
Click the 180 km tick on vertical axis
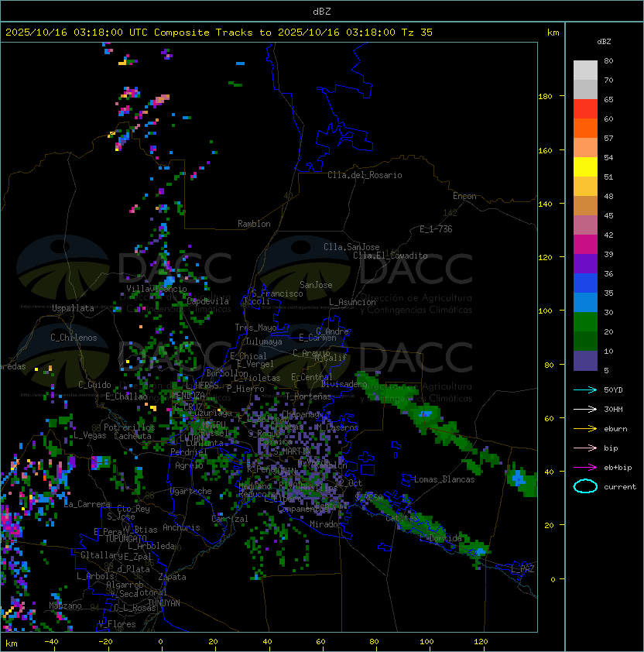[545, 97]
